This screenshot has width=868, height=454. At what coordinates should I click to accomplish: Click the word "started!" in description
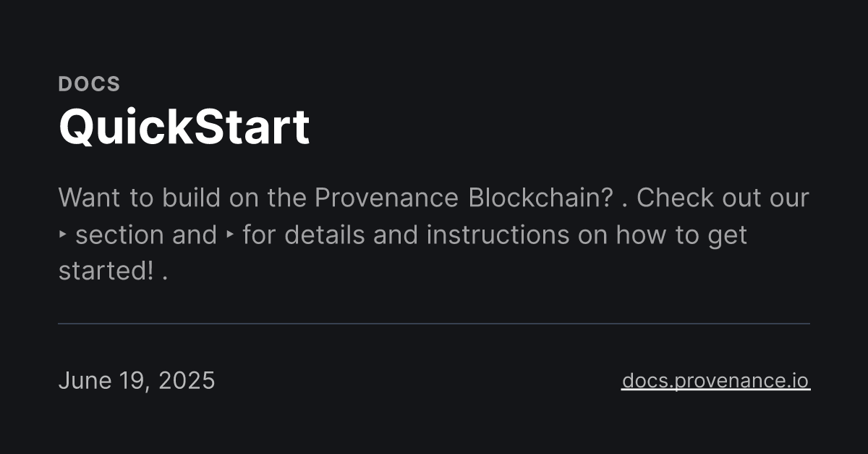(x=106, y=272)
